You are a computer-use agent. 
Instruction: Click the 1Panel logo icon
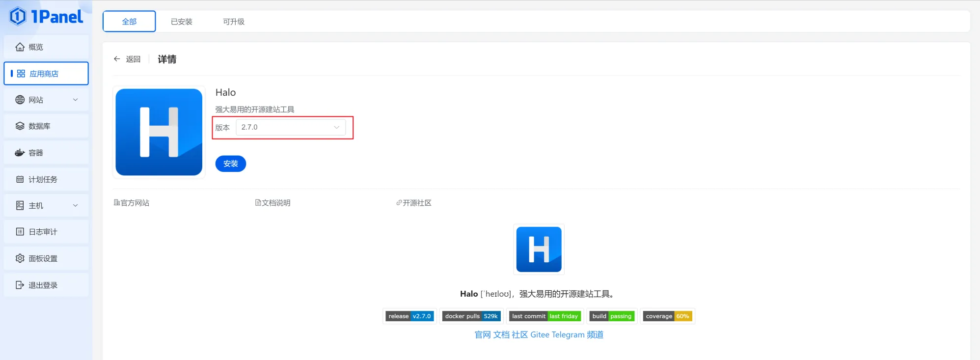pos(18,16)
